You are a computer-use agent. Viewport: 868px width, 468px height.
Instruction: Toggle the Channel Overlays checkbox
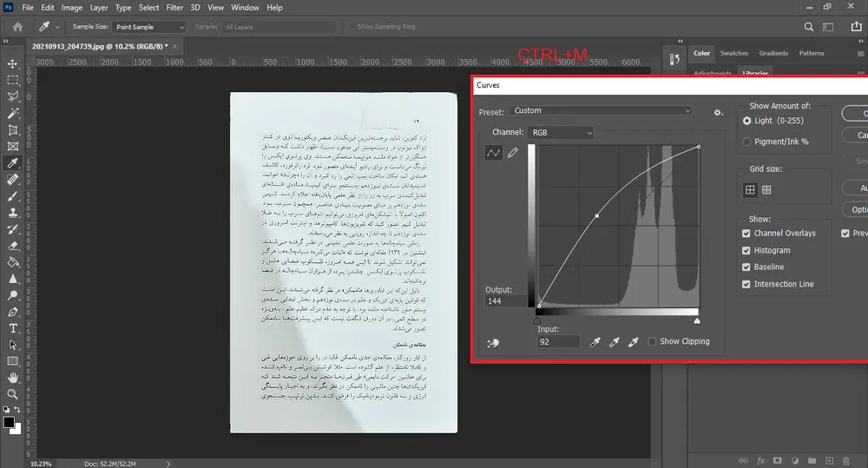pos(746,234)
